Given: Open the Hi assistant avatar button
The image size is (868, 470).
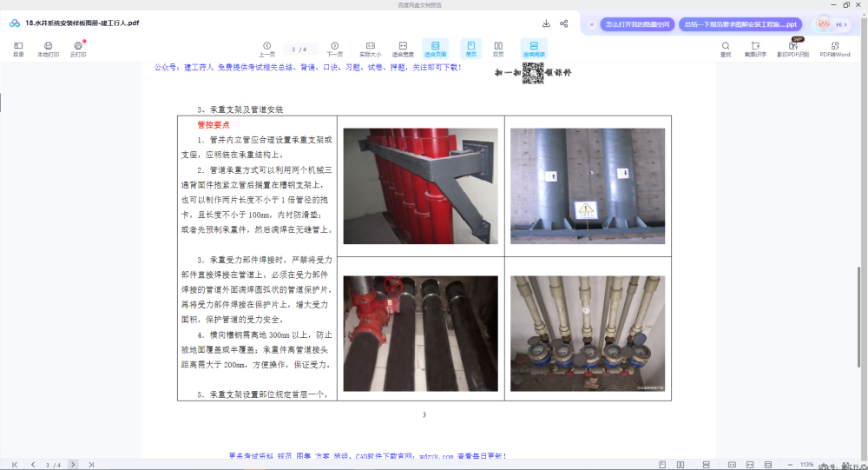Looking at the screenshot, I should click(x=832, y=23).
